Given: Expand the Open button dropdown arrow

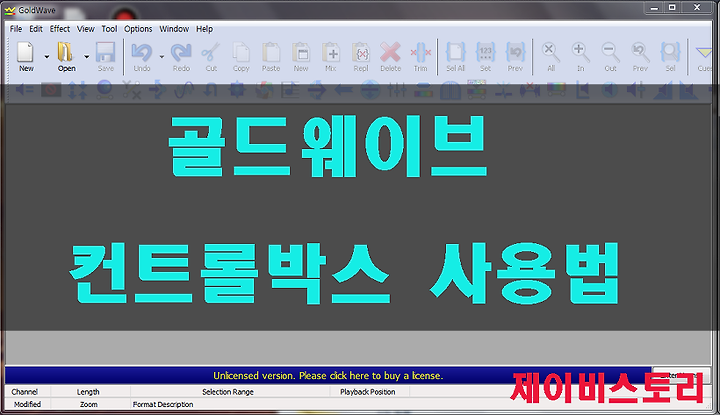Looking at the screenshot, I should (x=86, y=57).
